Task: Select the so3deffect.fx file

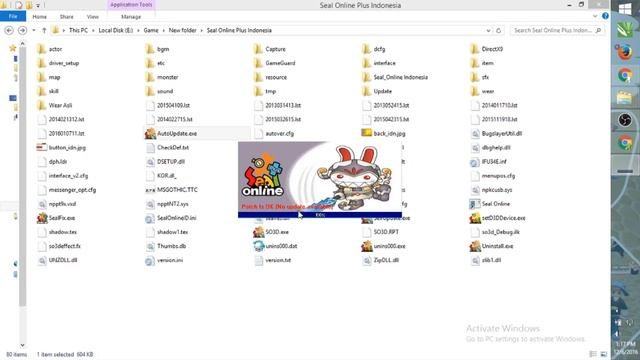Action: [59, 246]
